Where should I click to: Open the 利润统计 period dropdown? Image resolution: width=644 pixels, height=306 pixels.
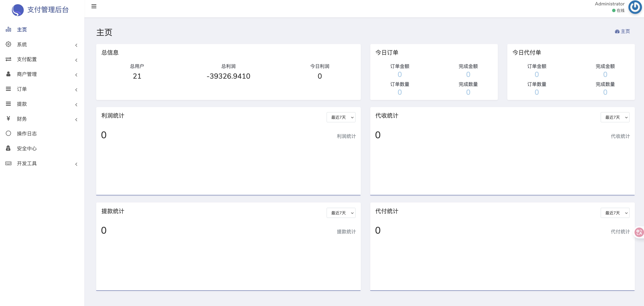point(341,117)
